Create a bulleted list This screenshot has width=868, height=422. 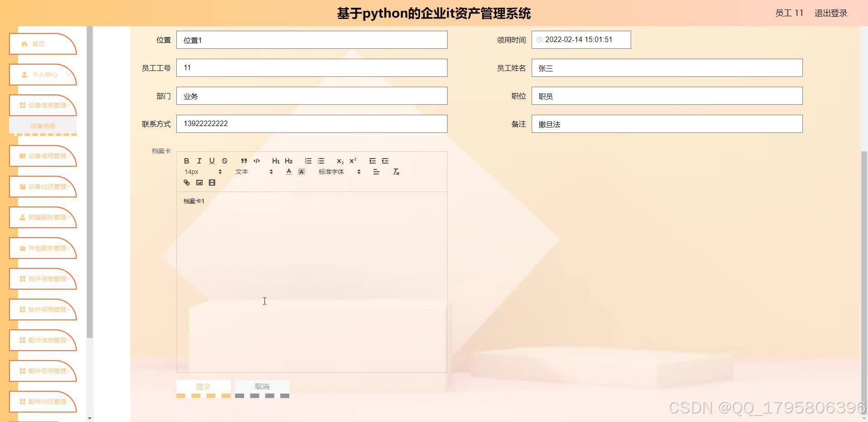[321, 161]
